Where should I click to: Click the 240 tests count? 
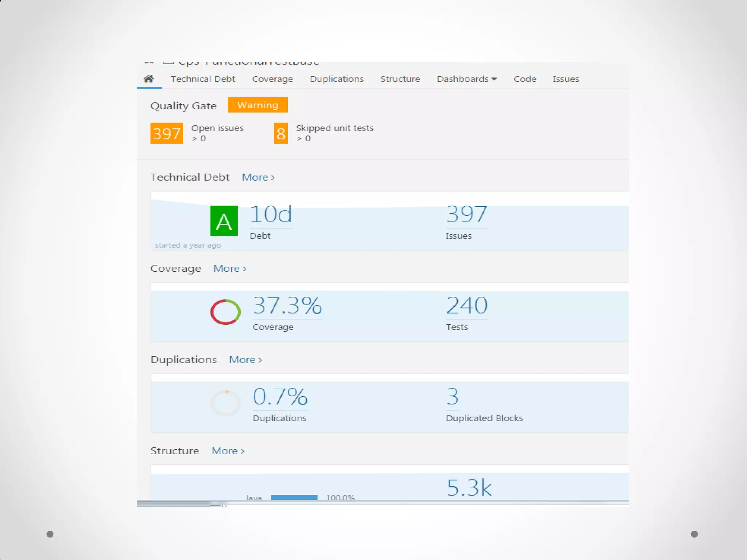click(x=467, y=306)
